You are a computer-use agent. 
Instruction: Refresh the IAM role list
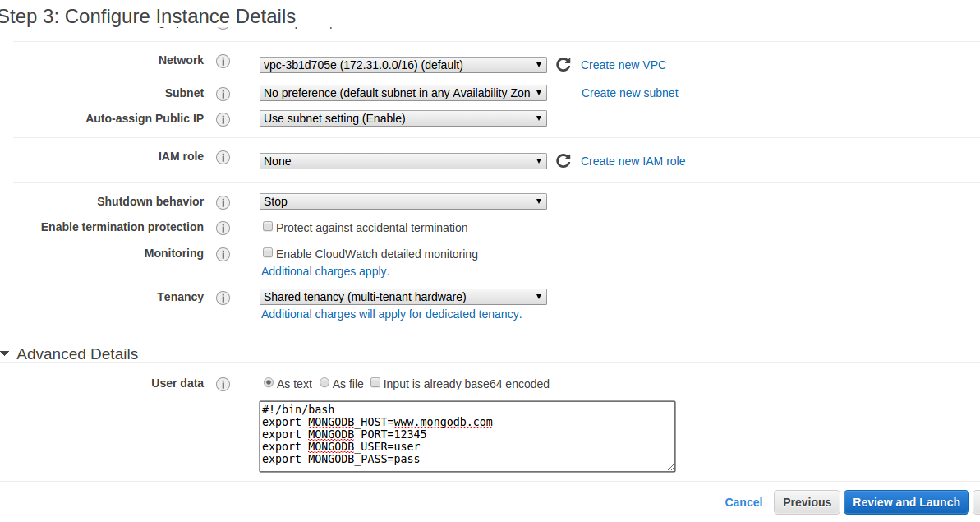pos(563,161)
